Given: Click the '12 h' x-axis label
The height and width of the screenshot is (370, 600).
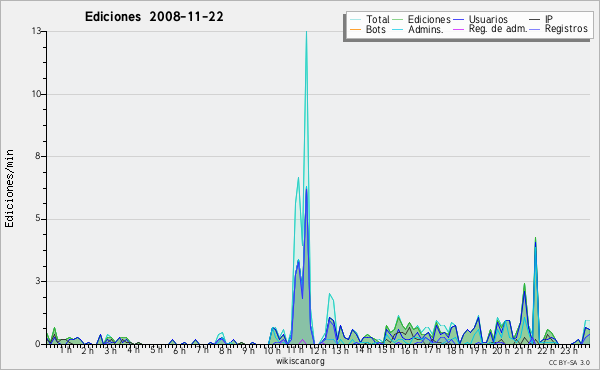Looking at the screenshot, I should [318, 350].
